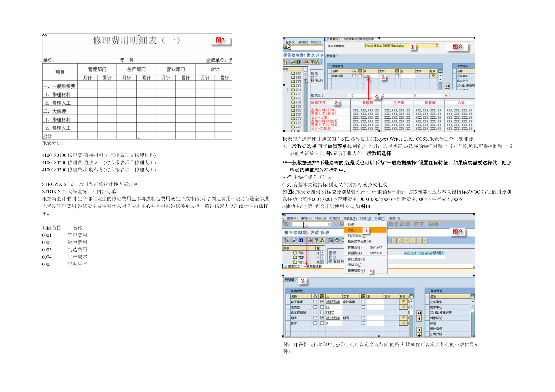Viewport: 555px width, 392px height.
Task: Click the table settings icon of 被选特性 in Figure 9
Action: tap(411, 296)
